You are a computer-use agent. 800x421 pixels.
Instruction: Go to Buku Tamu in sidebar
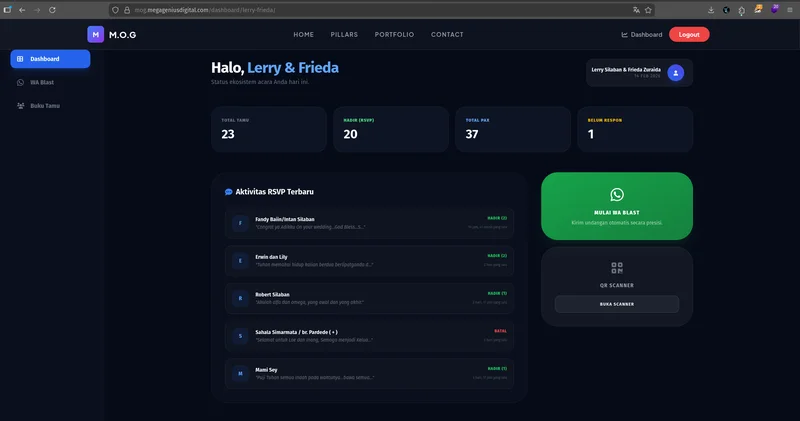pyautogui.click(x=44, y=105)
